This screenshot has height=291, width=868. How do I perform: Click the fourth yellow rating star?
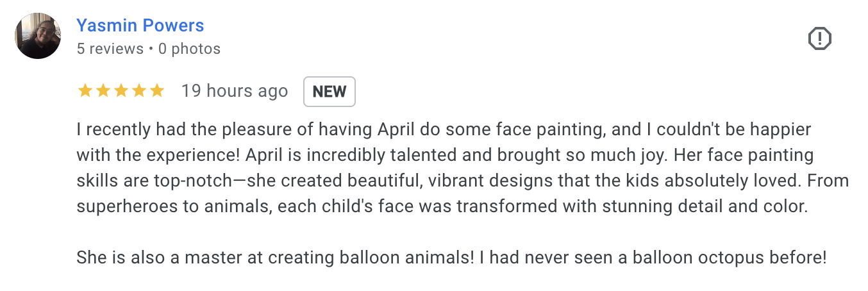click(x=138, y=91)
